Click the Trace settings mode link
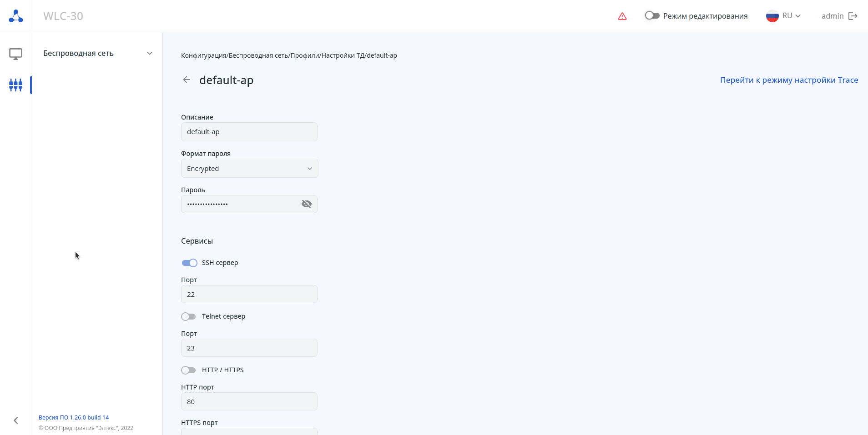Image resolution: width=868 pixels, height=435 pixels. [x=789, y=80]
